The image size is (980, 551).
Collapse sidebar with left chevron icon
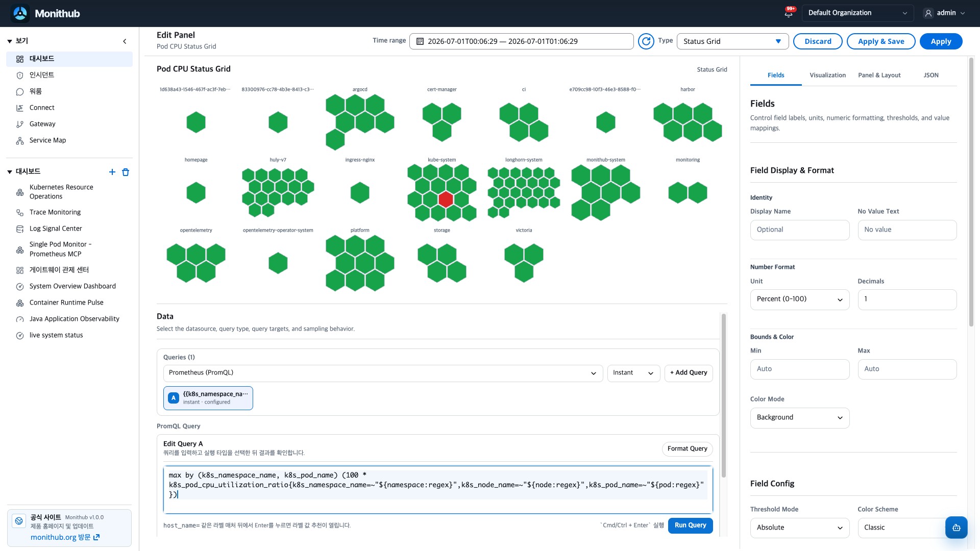(125, 41)
